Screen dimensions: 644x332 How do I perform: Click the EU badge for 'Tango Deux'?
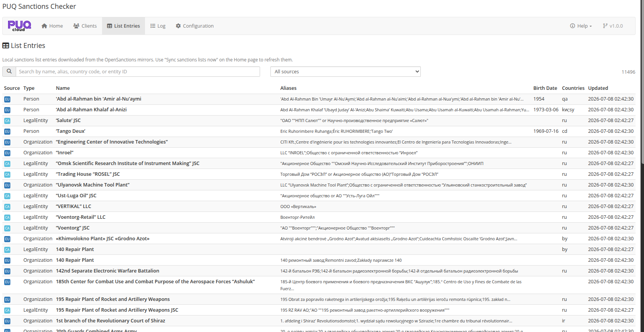point(7,131)
